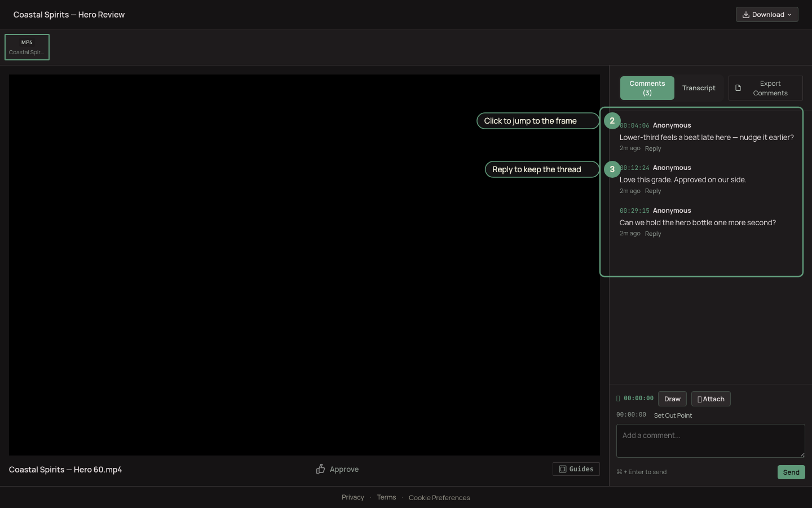The image size is (812, 508).
Task: Reply to the hero bottle comment
Action: [x=653, y=234]
